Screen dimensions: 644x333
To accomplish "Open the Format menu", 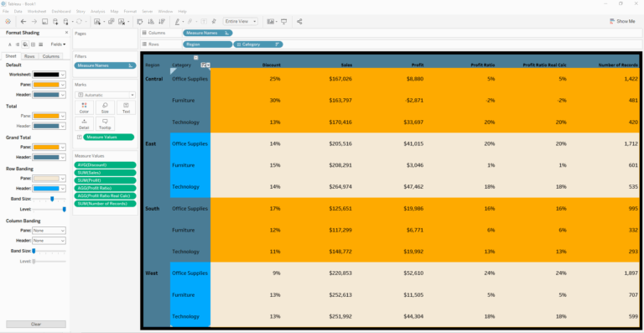I will [x=130, y=11].
